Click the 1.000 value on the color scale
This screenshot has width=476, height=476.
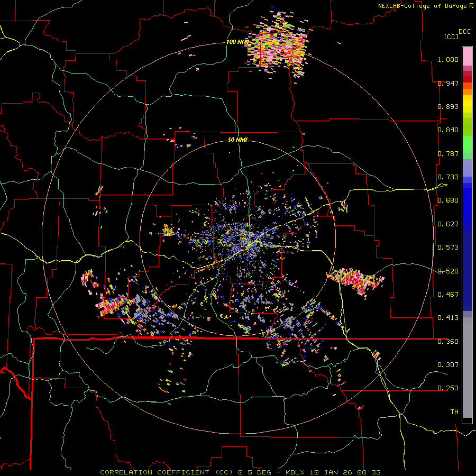448,59
